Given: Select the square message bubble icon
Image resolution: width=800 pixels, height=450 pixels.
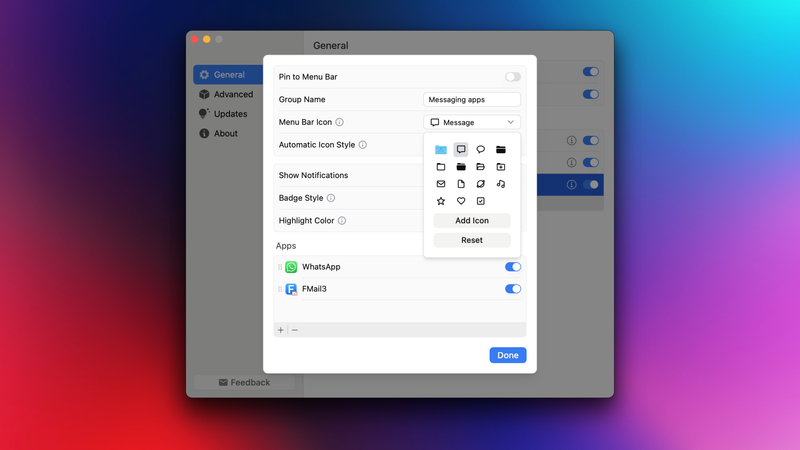Looking at the screenshot, I should coord(461,149).
